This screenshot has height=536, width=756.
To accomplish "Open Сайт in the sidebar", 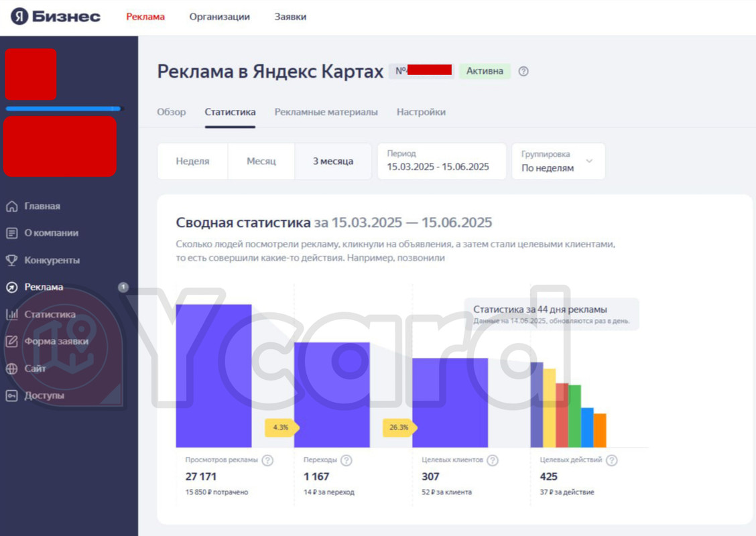I will [36, 368].
